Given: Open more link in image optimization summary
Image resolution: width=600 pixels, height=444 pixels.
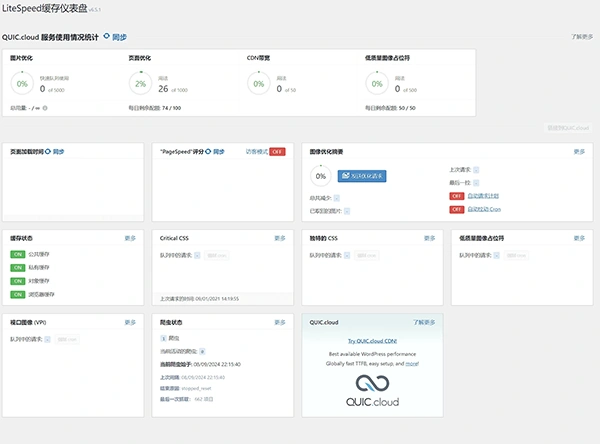Looking at the screenshot, I should [x=579, y=152].
